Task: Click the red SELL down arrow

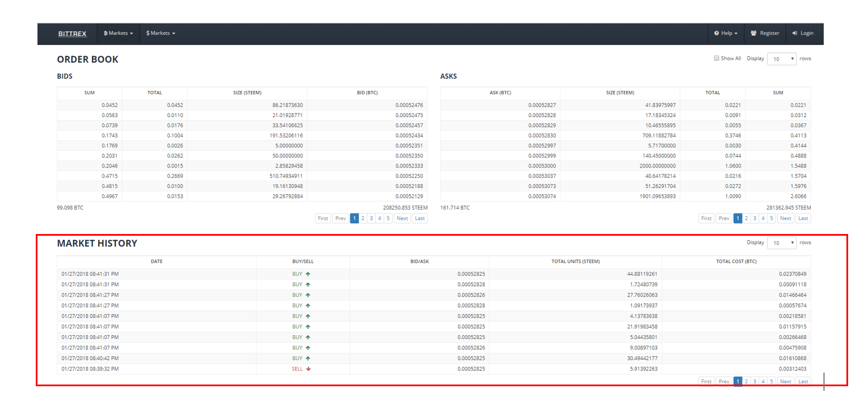Action: 309,369
